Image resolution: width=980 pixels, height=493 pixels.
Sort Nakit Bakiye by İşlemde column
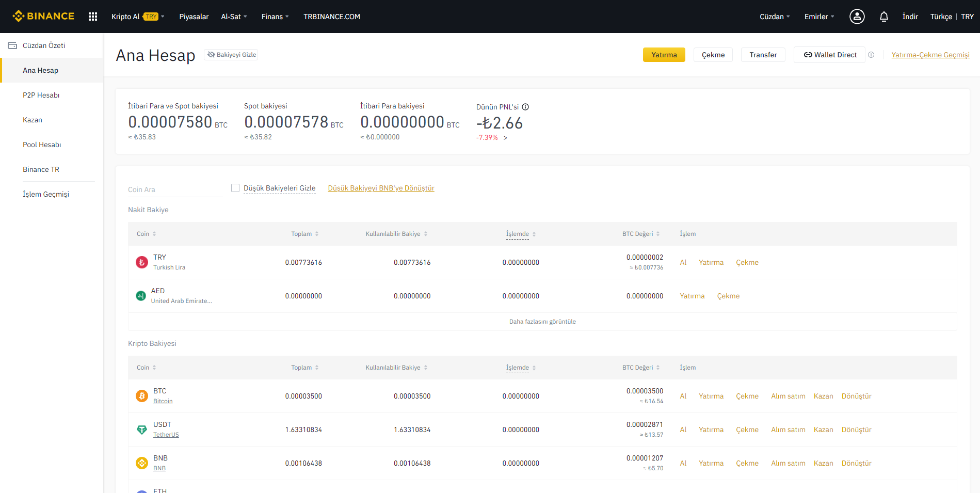coord(521,234)
